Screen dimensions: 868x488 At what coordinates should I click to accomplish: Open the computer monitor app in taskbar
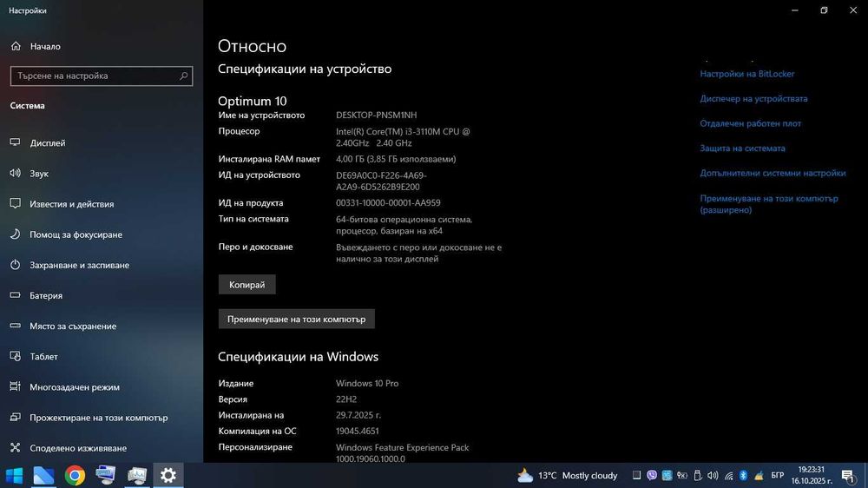pos(105,475)
